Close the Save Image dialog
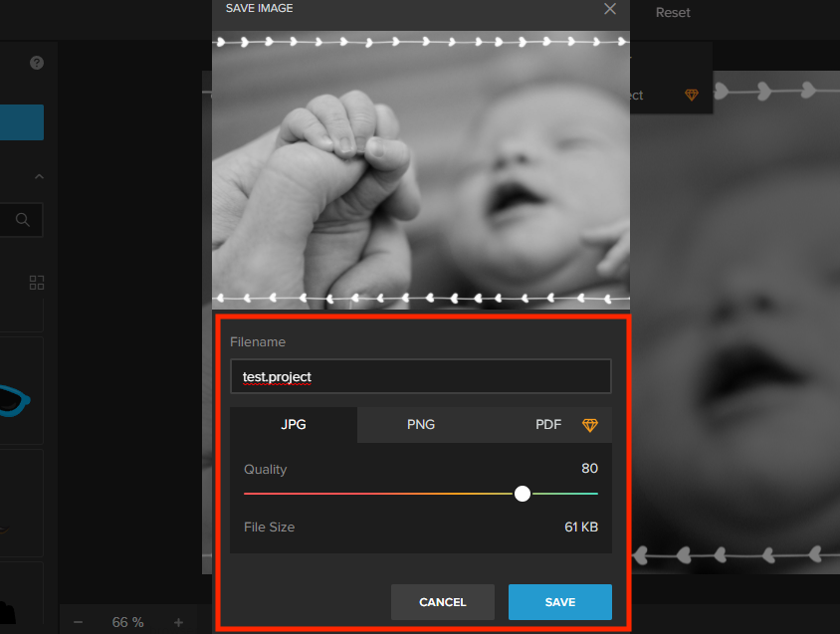 click(610, 9)
